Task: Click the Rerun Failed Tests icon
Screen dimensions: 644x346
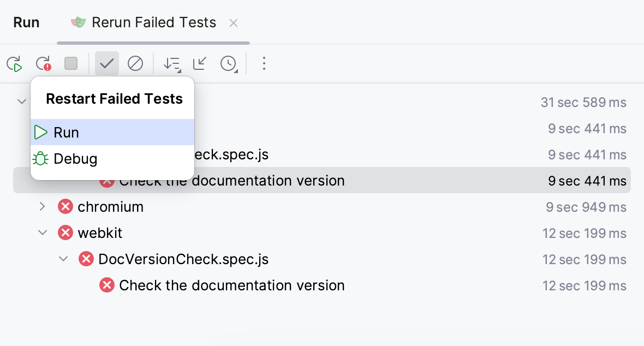Action: pos(43,63)
